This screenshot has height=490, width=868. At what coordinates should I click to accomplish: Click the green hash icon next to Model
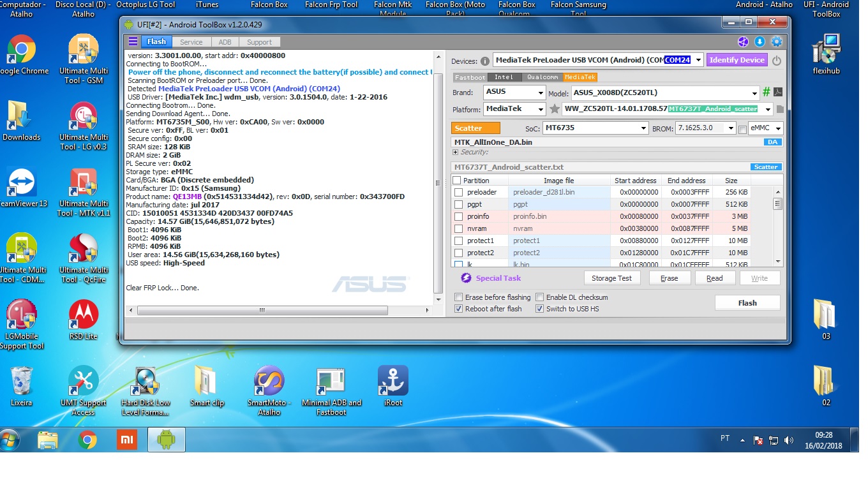[767, 92]
